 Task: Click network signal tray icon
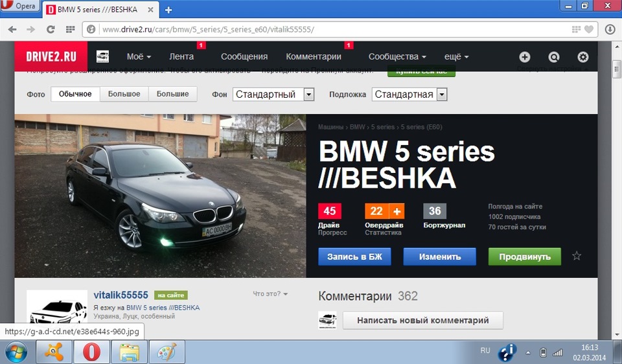pos(557,352)
